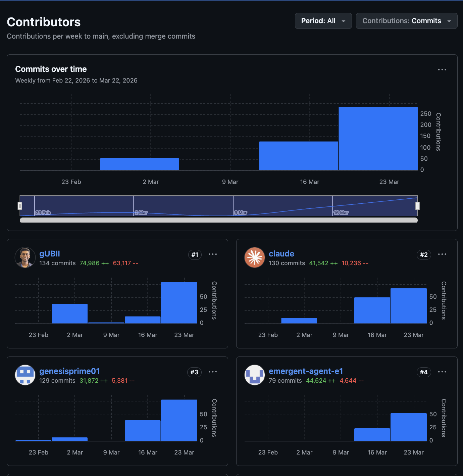Open the kebab menu on gUBII's card
The height and width of the screenshot is (476, 463).
pyautogui.click(x=213, y=254)
